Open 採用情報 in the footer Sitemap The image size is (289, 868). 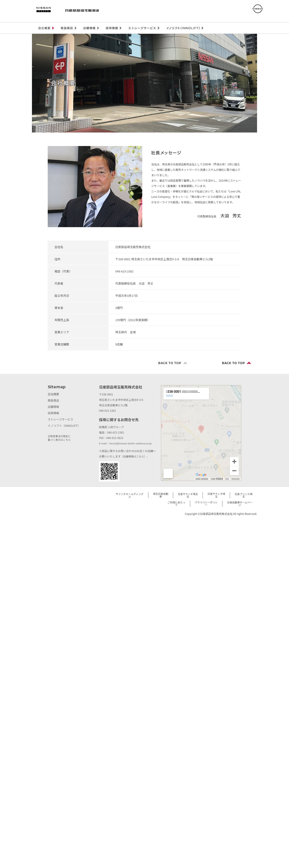pos(53,413)
